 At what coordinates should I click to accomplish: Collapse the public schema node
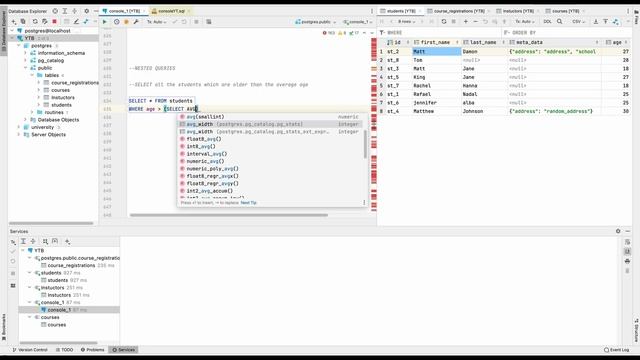(25, 68)
